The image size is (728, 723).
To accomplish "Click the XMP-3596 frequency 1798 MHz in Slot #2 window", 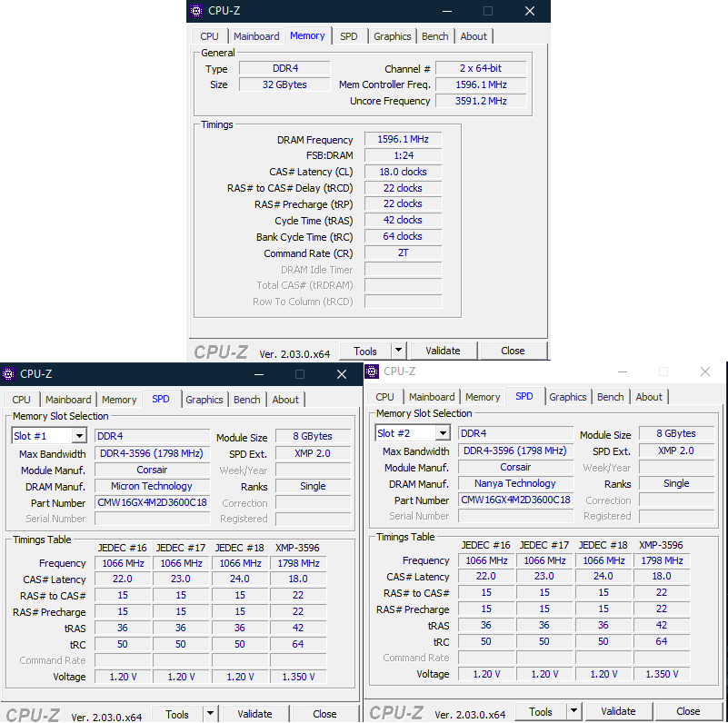I will pos(662,560).
